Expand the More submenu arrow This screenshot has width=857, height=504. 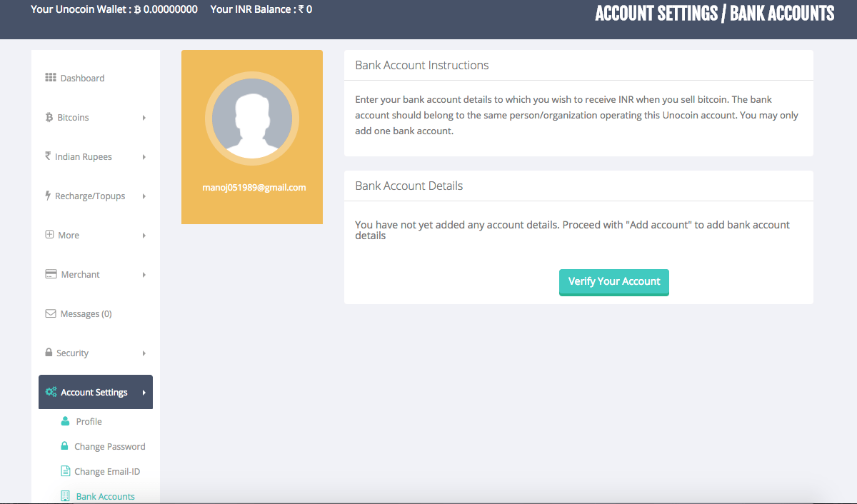pos(144,236)
